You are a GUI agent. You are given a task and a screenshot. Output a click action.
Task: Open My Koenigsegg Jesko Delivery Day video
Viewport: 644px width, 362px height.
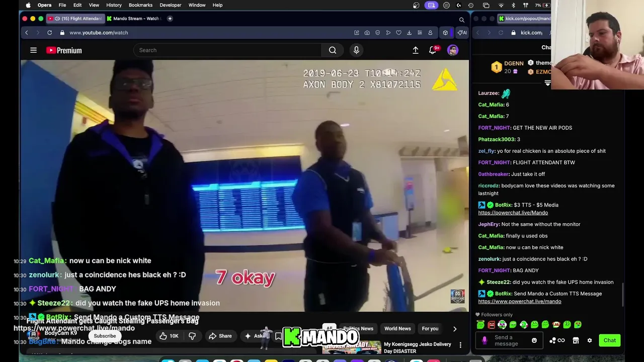(x=418, y=347)
